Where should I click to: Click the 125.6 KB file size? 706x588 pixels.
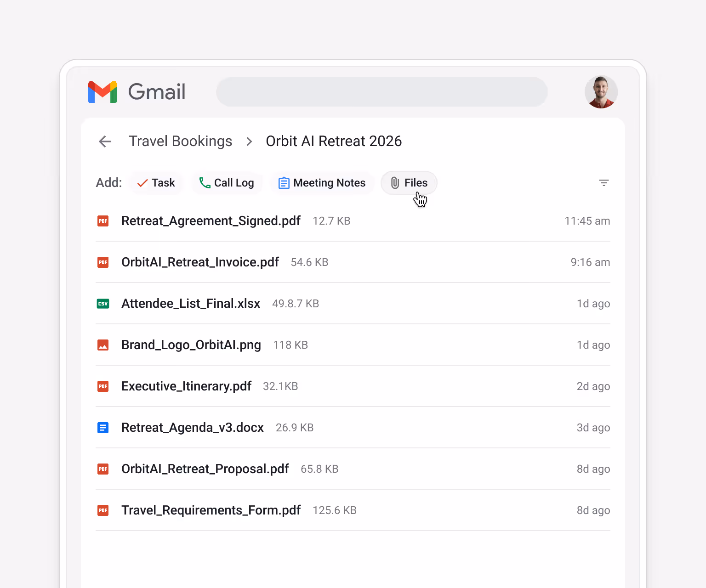(x=335, y=510)
